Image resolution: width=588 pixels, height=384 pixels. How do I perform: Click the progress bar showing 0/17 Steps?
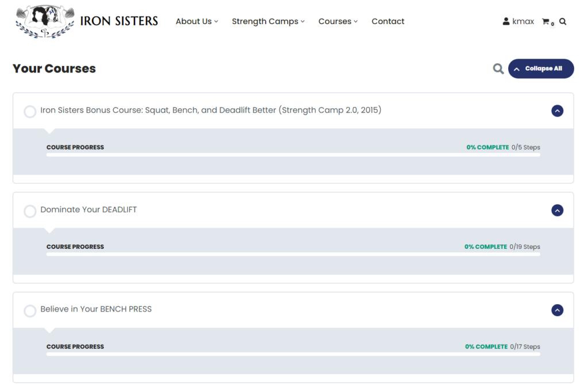pyautogui.click(x=293, y=354)
